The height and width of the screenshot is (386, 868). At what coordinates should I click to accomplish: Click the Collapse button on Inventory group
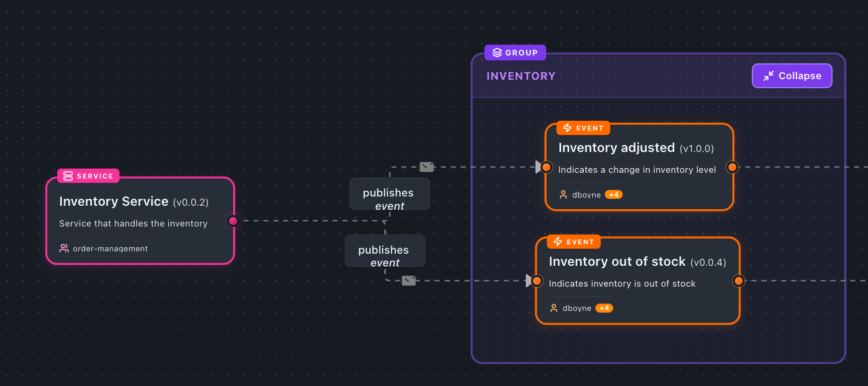[792, 76]
